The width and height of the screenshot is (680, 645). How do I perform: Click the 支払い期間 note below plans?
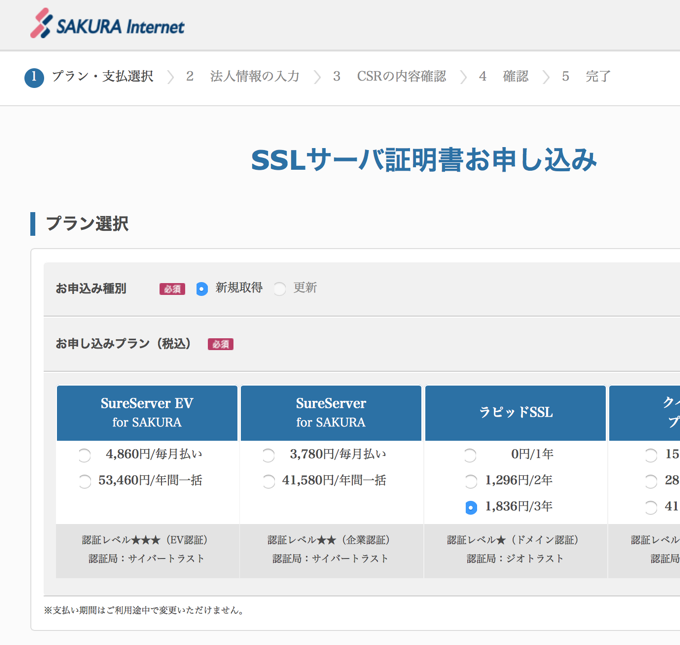(x=144, y=610)
